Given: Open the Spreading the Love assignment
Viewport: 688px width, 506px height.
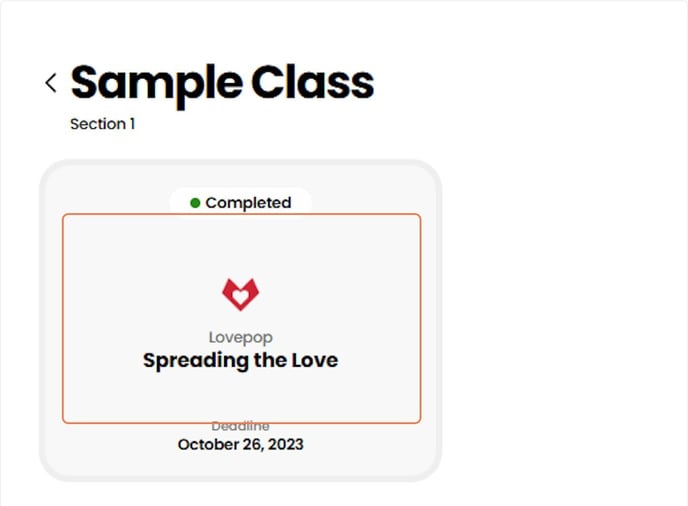Looking at the screenshot, I should [240, 360].
